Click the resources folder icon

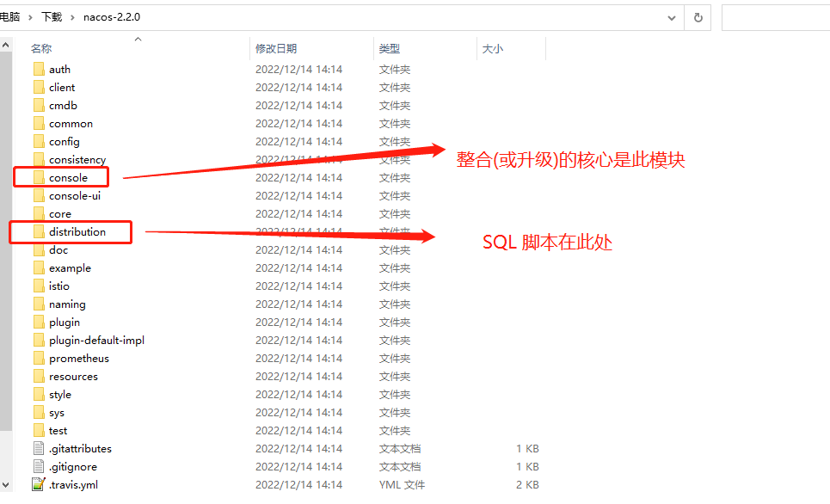[39, 377]
